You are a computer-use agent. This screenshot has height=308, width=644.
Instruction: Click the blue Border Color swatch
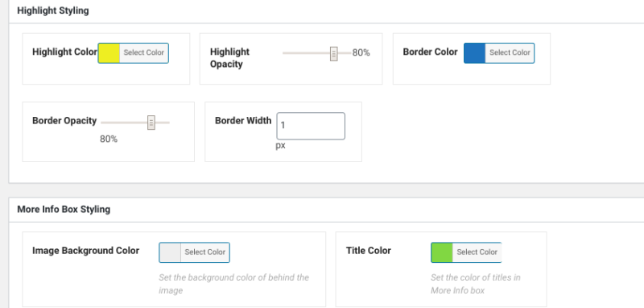[x=475, y=53]
